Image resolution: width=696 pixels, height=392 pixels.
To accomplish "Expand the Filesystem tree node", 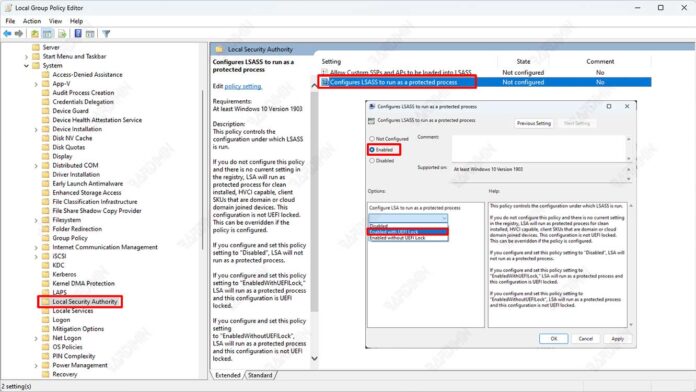I will click(x=36, y=220).
